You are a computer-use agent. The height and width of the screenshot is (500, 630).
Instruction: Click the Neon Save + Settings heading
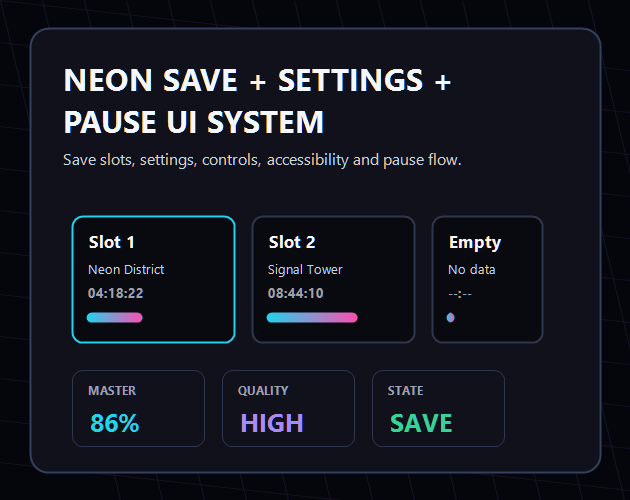(x=258, y=101)
